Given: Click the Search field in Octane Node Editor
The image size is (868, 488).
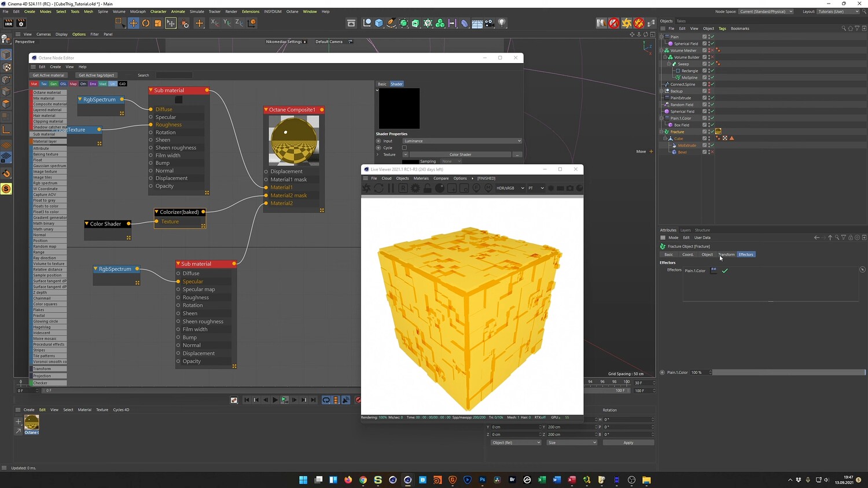Looking at the screenshot, I should point(174,75).
